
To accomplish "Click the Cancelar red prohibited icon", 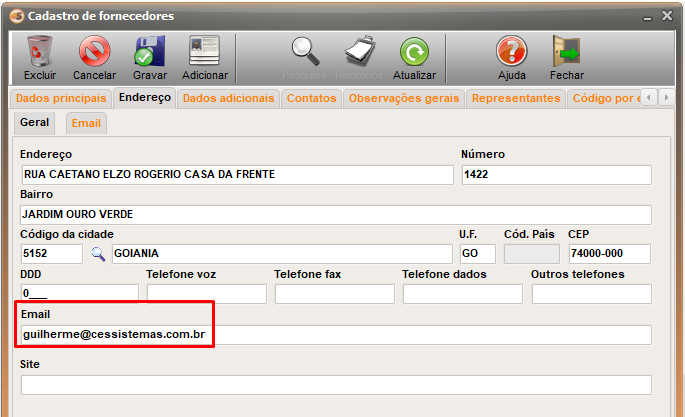I will click(x=94, y=52).
